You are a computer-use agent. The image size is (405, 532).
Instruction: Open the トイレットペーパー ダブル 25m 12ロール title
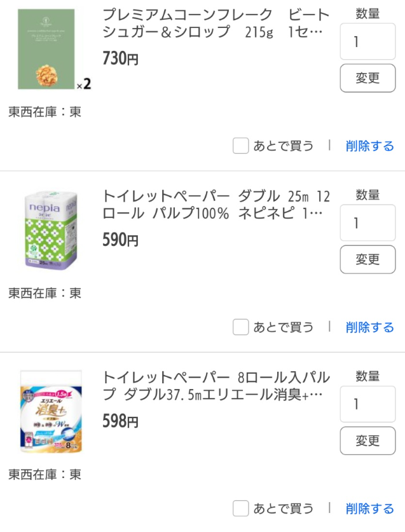[x=216, y=205]
